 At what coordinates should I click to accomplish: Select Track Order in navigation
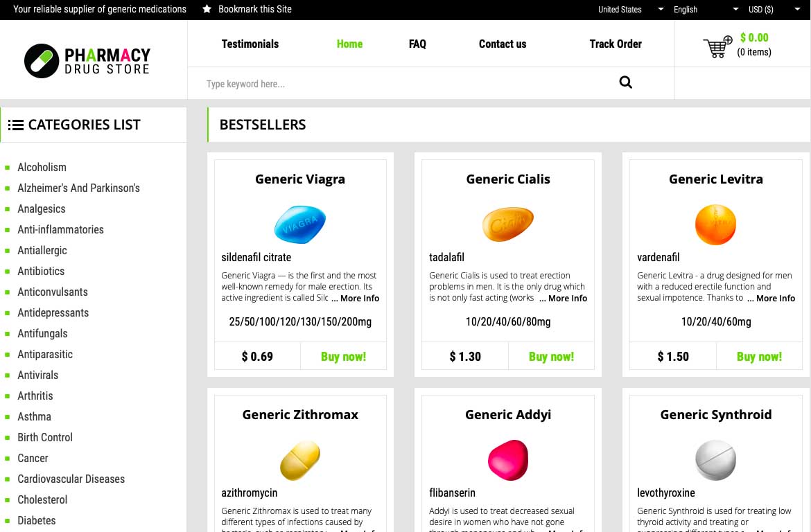pos(616,44)
